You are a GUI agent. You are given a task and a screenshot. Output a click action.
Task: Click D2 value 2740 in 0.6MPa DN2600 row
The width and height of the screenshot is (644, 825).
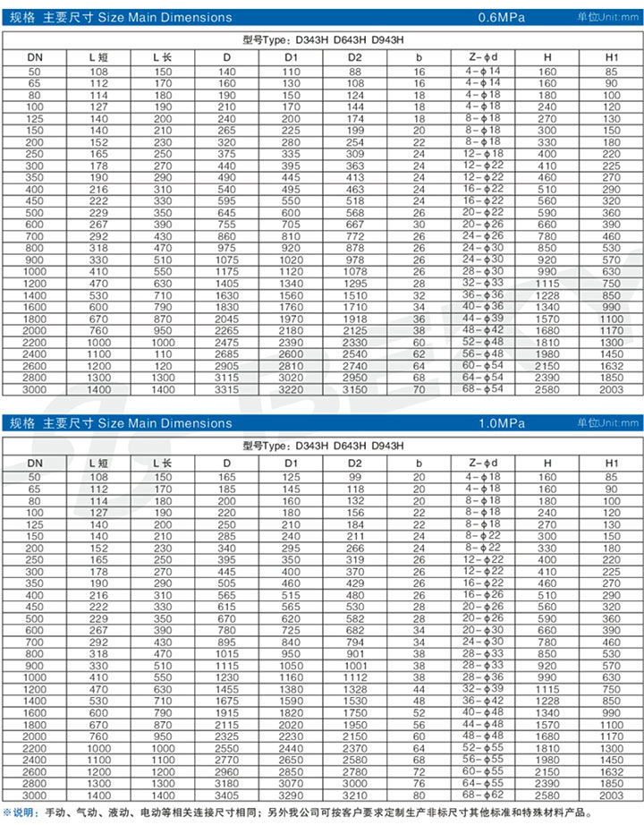(354, 366)
